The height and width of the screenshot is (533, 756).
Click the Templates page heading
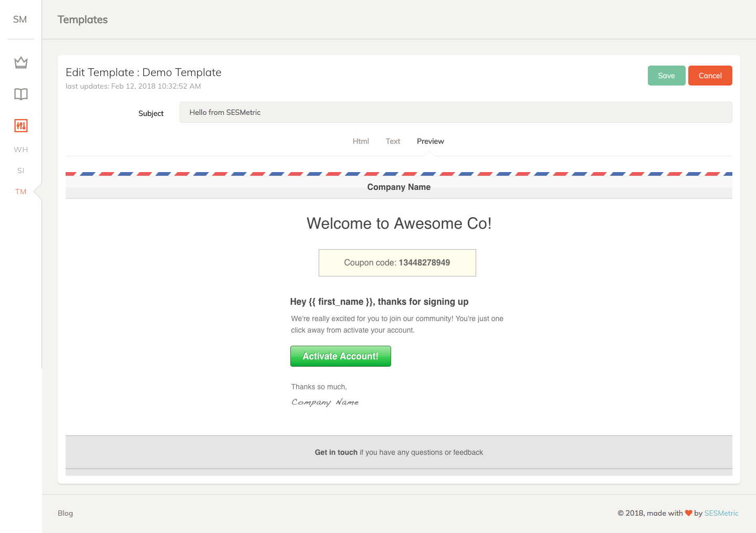(x=82, y=19)
